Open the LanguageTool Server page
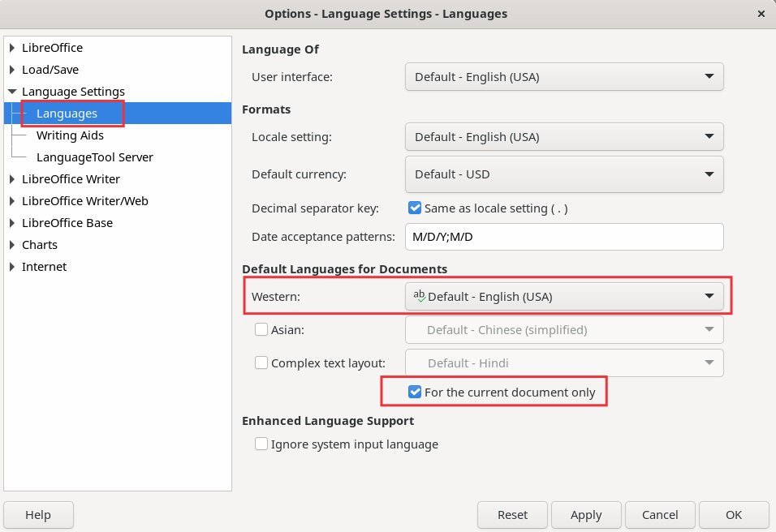776x532 pixels. click(94, 157)
